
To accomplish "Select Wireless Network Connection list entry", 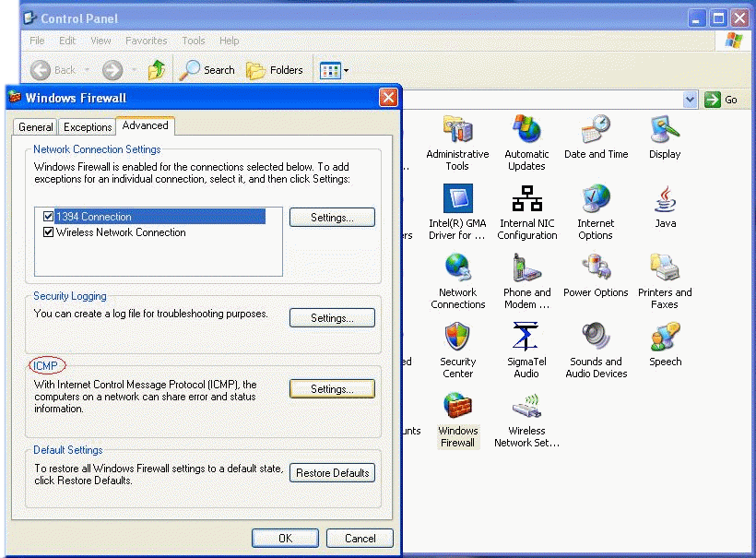I will [x=121, y=232].
